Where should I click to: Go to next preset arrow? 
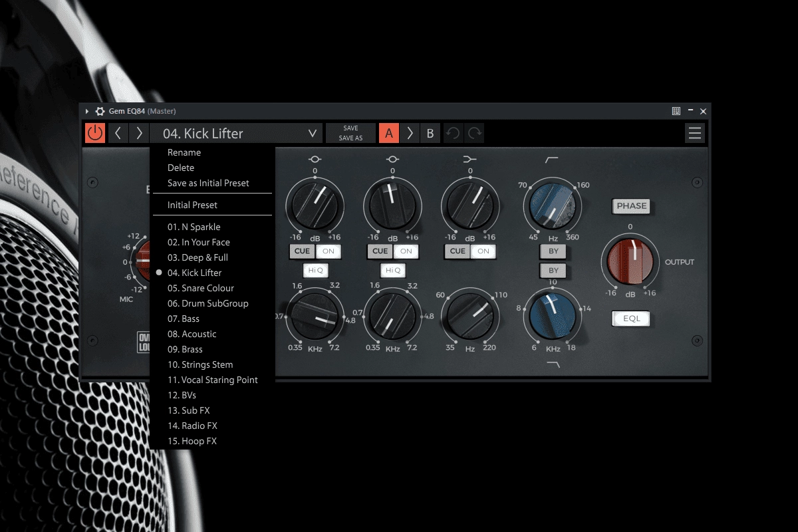pos(139,133)
